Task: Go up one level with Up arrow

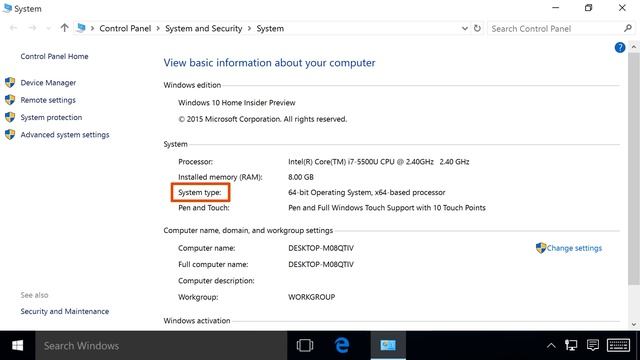Action: tap(64, 28)
